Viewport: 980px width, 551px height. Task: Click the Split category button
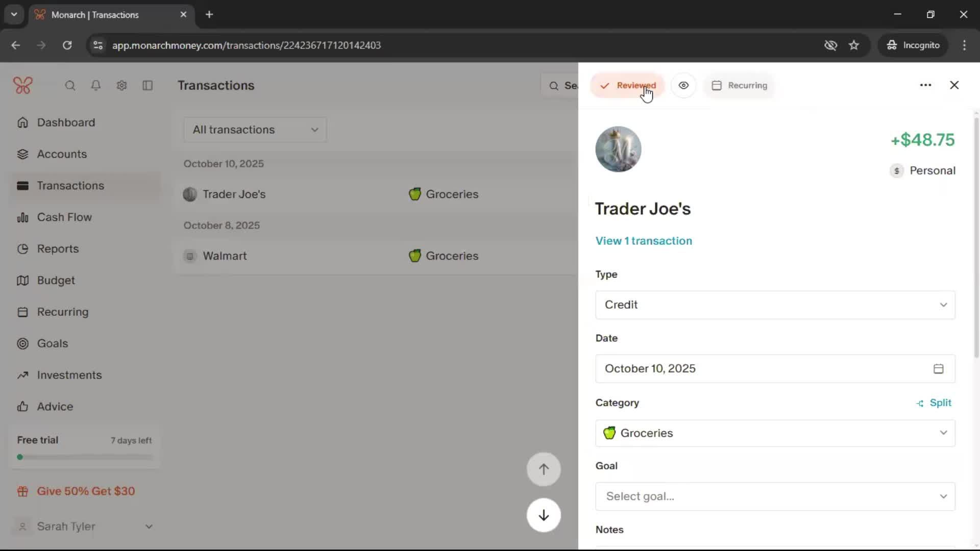pyautogui.click(x=934, y=403)
